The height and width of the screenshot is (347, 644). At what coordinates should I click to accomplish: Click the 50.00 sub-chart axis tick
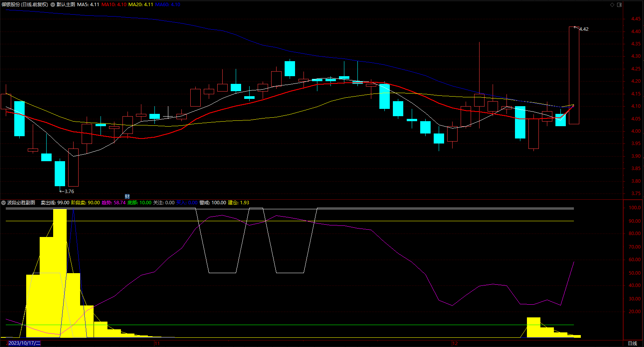635,273
